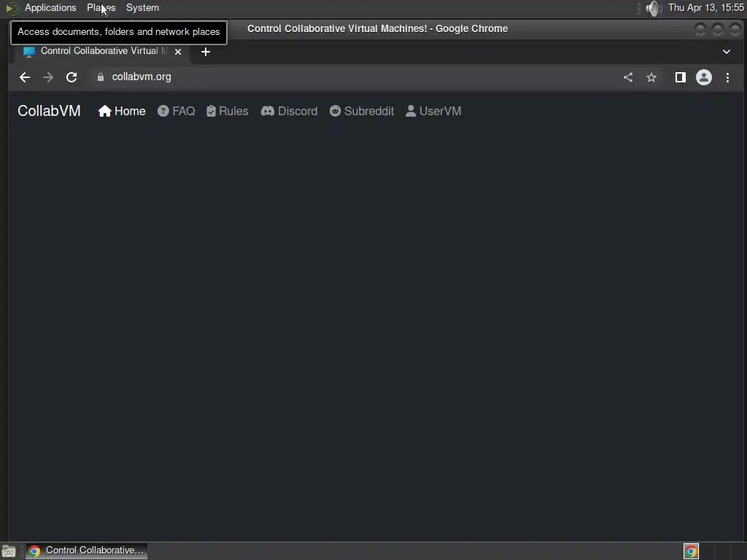Viewport: 747px width, 560px height.
Task: Click the clock showing Thu Apr 13, 15:55
Action: tap(705, 7)
